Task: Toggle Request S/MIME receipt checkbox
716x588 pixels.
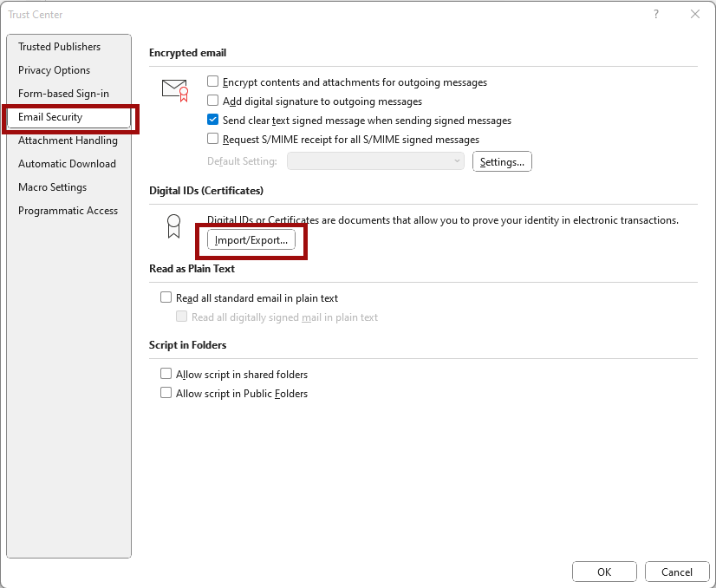Action: (x=212, y=139)
